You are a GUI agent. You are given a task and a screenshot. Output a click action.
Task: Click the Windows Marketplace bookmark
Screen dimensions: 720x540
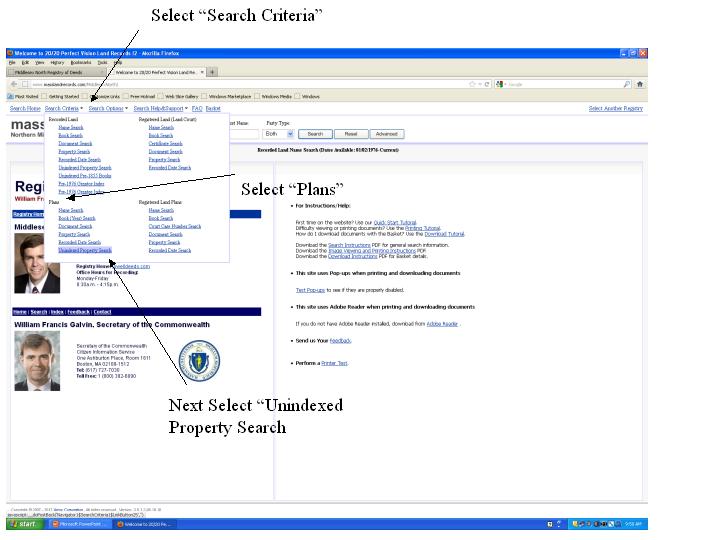226,96
